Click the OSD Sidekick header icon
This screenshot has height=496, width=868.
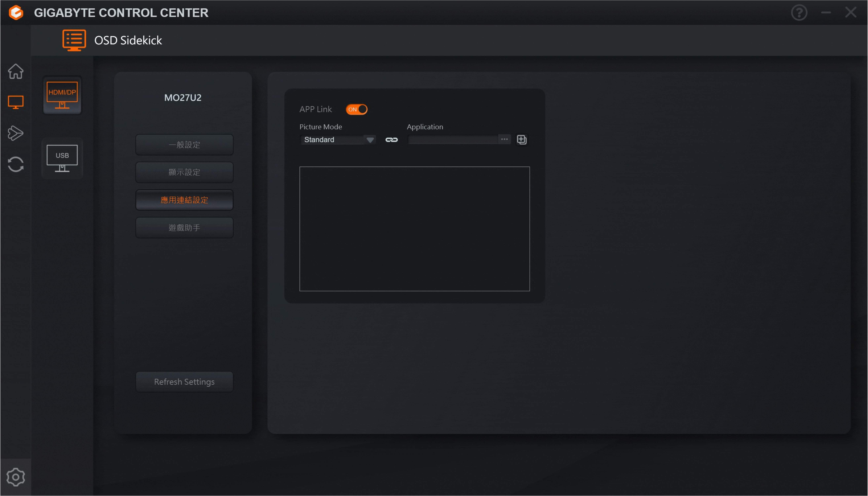[74, 40]
